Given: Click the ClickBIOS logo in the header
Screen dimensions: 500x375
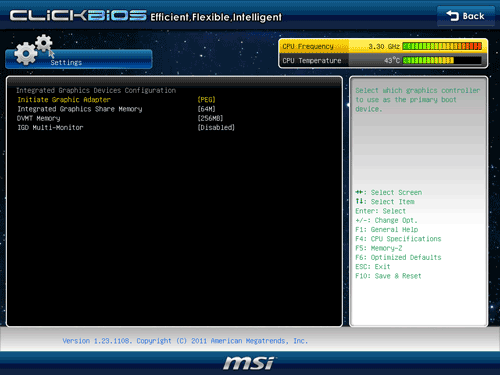Looking at the screenshot, I should pos(78,16).
